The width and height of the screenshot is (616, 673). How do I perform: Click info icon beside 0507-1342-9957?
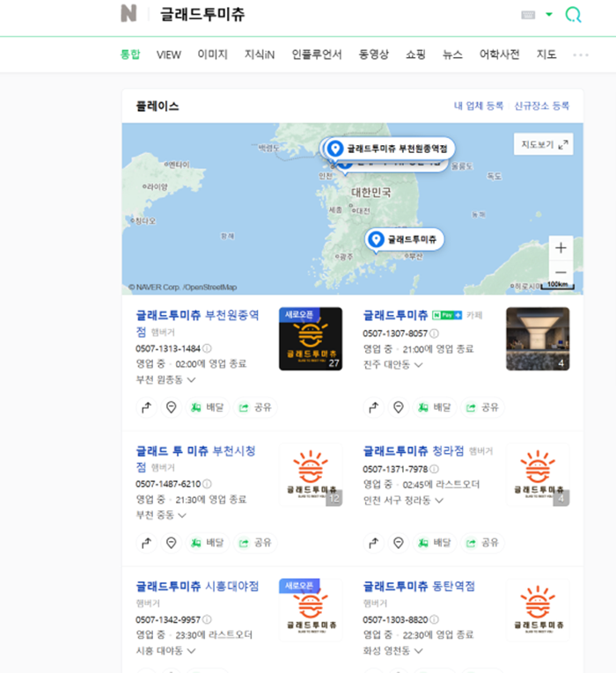[207, 620]
